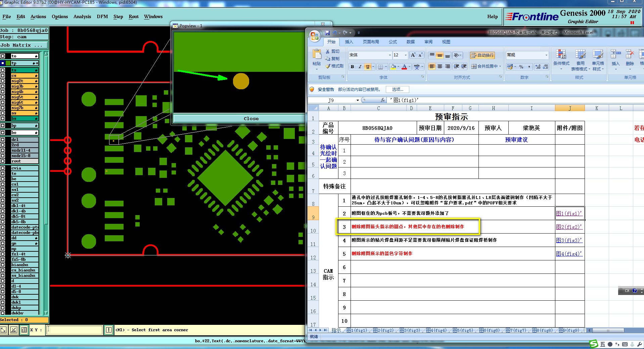Click the Genesis Help menu button

point(493,16)
